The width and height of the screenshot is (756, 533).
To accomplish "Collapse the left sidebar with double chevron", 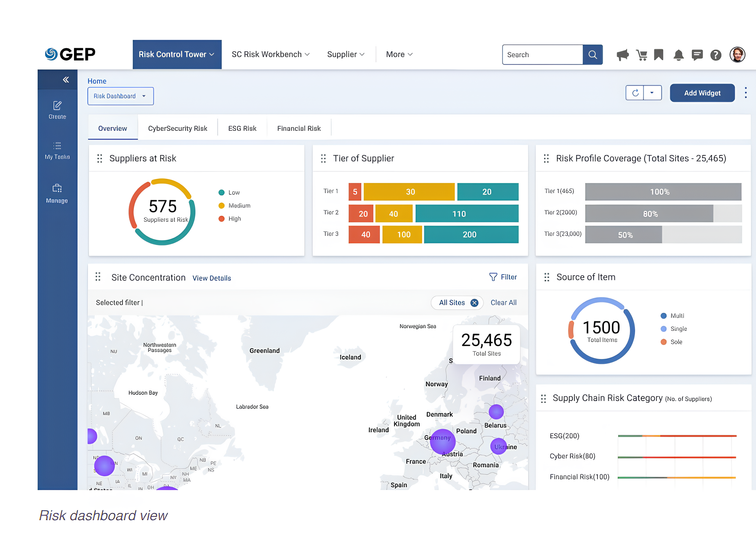I will point(66,80).
